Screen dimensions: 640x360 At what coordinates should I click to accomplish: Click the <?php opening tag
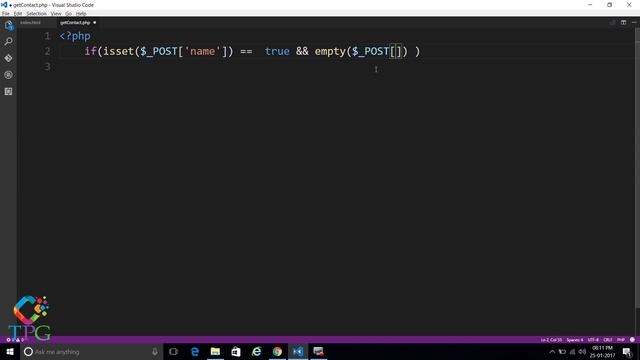[75, 36]
